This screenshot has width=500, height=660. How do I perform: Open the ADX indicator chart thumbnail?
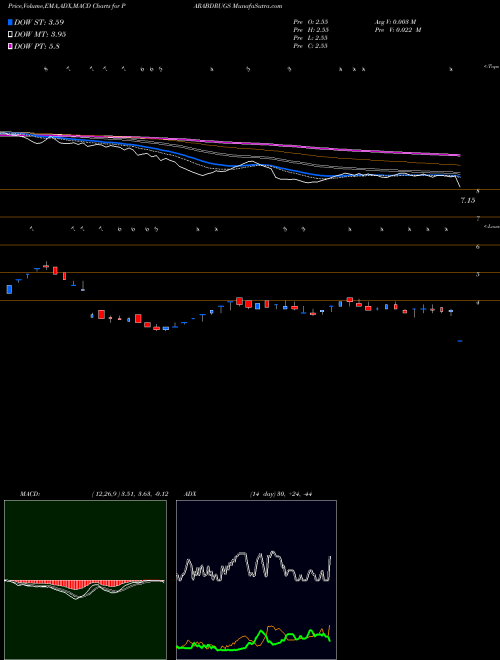(x=256, y=580)
